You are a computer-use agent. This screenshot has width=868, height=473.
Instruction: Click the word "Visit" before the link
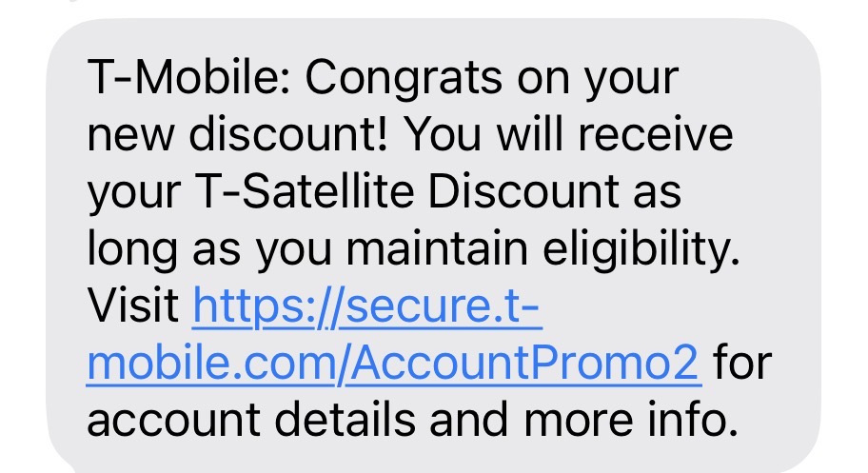pos(132,306)
